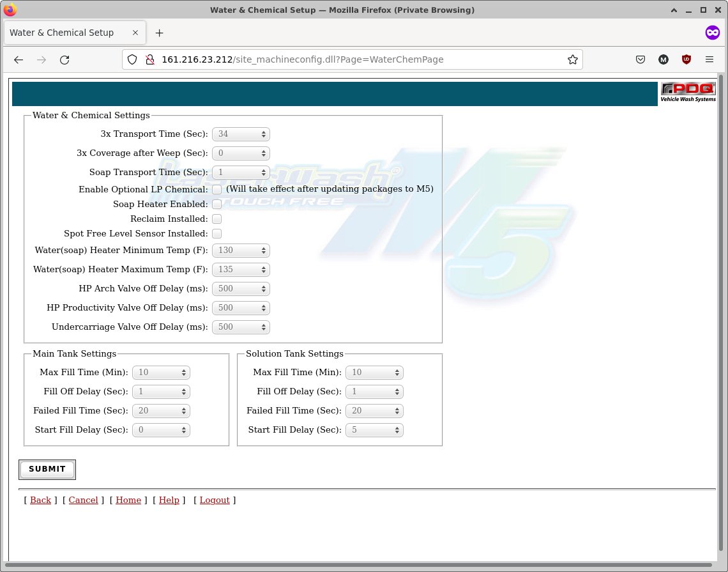Click the SUBMIT button
728x572 pixels.
[47, 469]
